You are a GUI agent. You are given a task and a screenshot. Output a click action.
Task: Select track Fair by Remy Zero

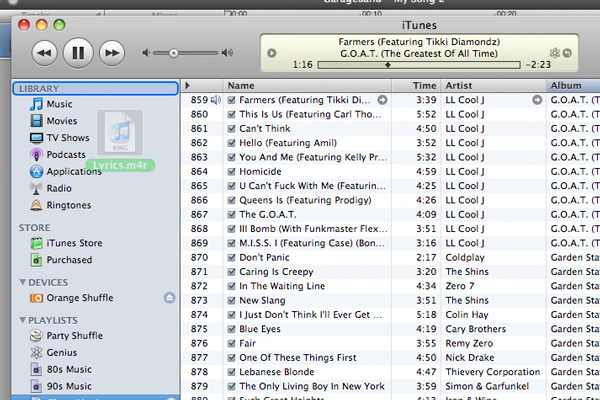coord(248,343)
